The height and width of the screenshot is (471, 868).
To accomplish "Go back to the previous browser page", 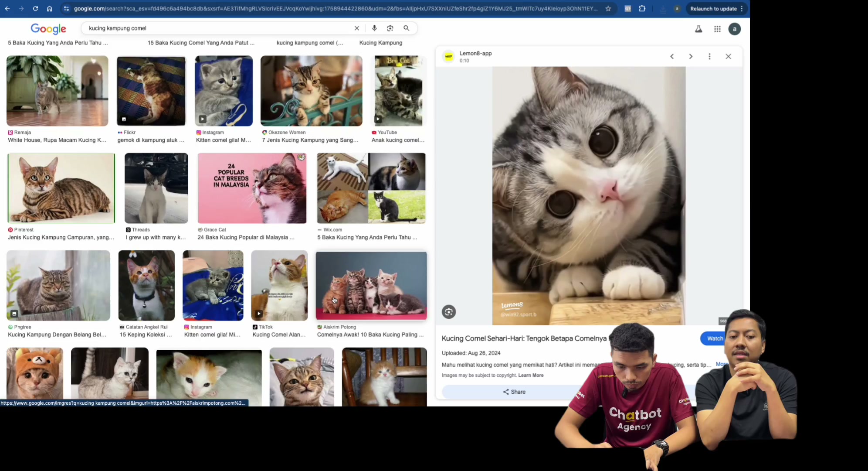I will (7, 9).
